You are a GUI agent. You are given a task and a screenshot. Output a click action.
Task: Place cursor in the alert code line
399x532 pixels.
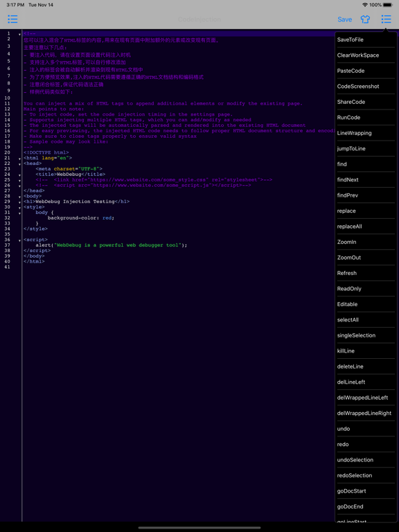112,245
